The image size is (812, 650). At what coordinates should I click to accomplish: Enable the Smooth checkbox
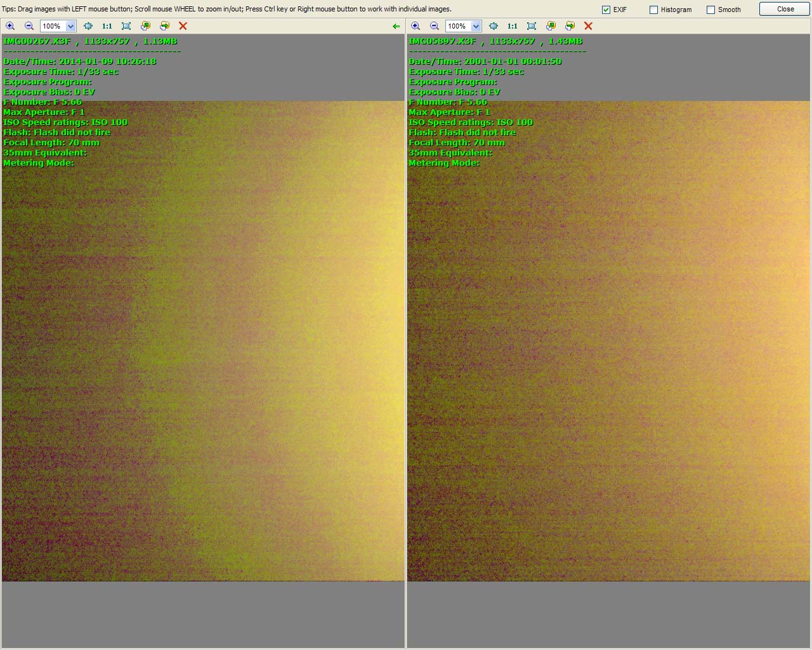point(711,10)
